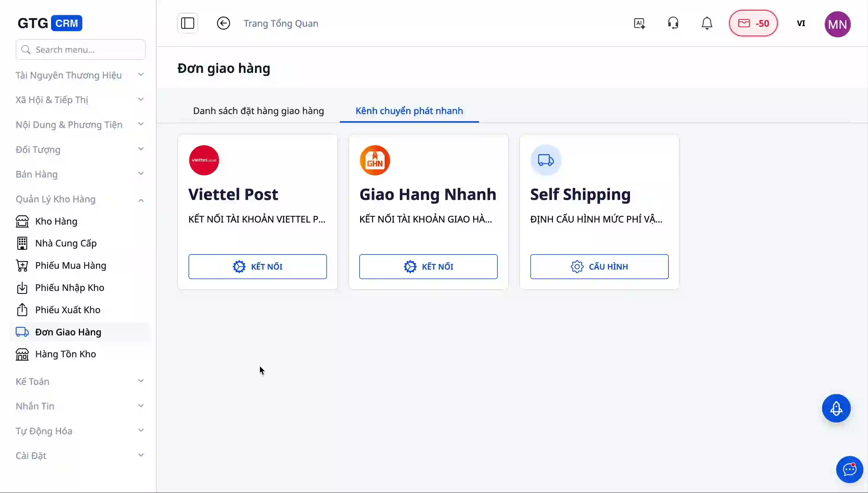The width and height of the screenshot is (868, 493).
Task: Click the rocket feedback icon above chat
Action: click(x=836, y=408)
